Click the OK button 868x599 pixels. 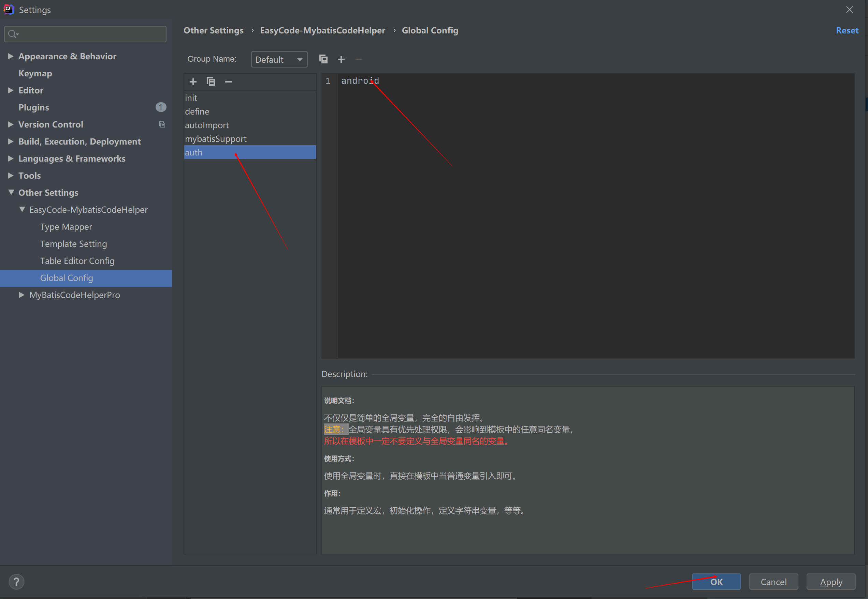[716, 581]
